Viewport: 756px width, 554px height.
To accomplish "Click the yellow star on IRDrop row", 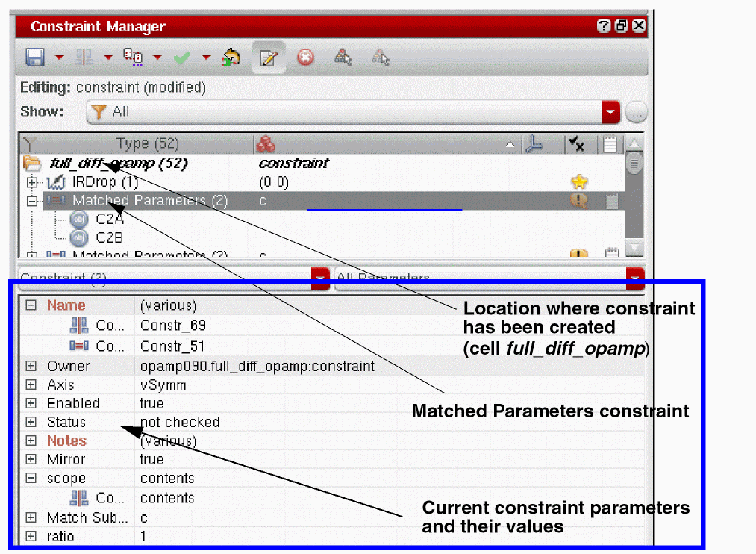I will [x=578, y=182].
